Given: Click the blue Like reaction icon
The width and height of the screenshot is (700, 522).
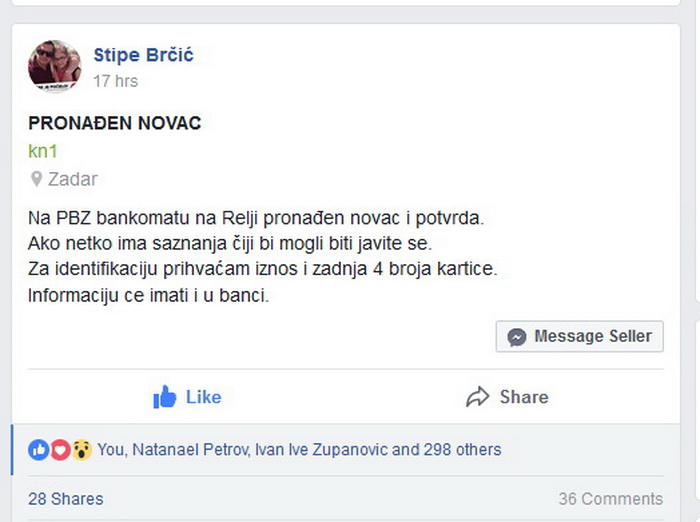Looking at the screenshot, I should point(39,450).
